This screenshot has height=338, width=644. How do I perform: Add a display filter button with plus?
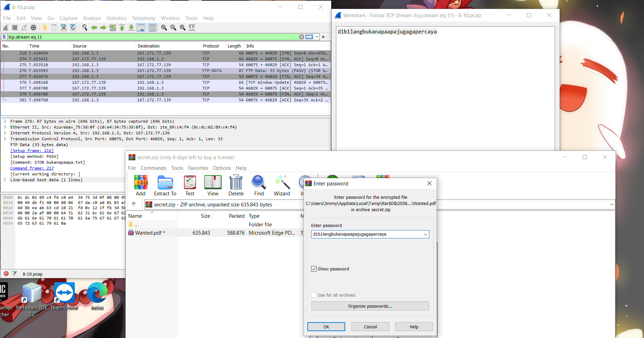pyautogui.click(x=323, y=37)
